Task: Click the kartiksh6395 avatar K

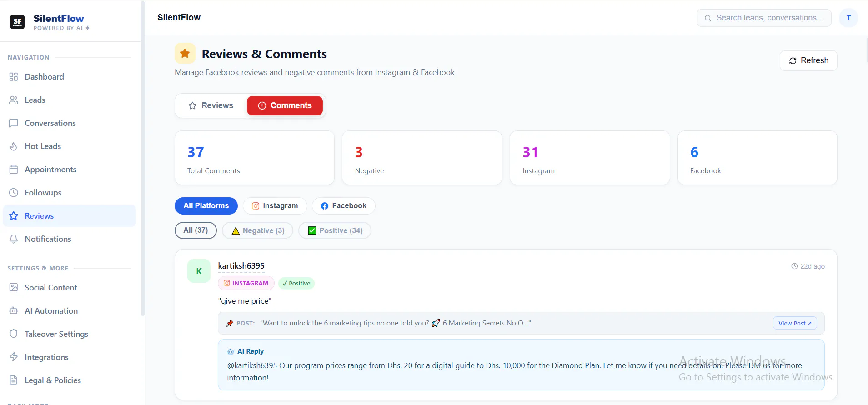Action: tap(199, 271)
